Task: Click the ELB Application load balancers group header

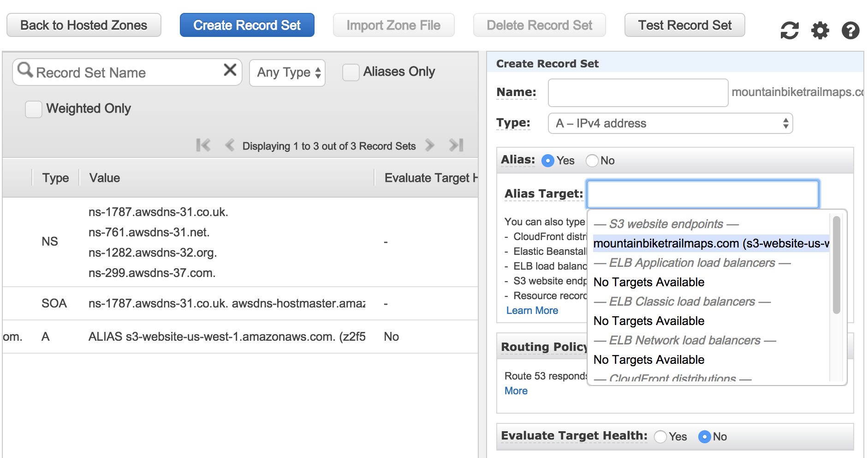Action: pos(692,263)
